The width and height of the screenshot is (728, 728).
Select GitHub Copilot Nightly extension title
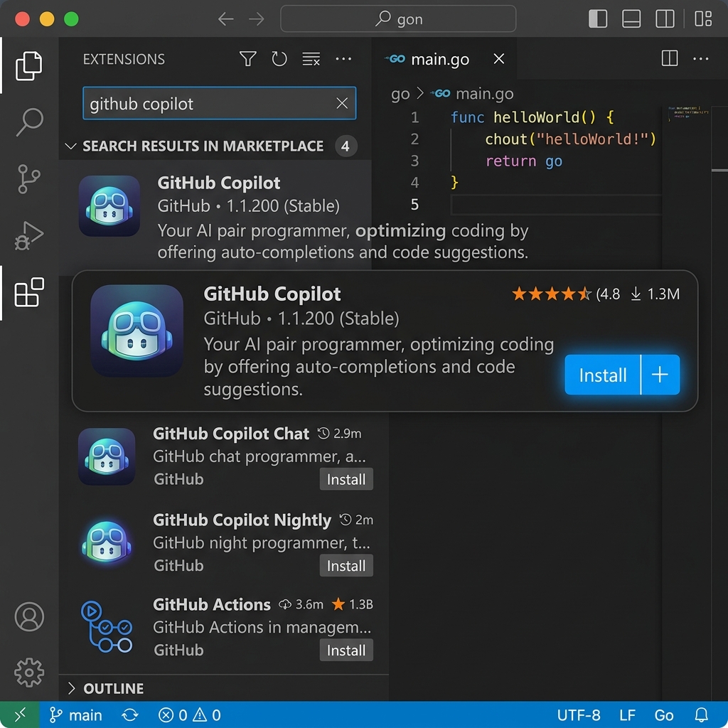click(x=242, y=520)
